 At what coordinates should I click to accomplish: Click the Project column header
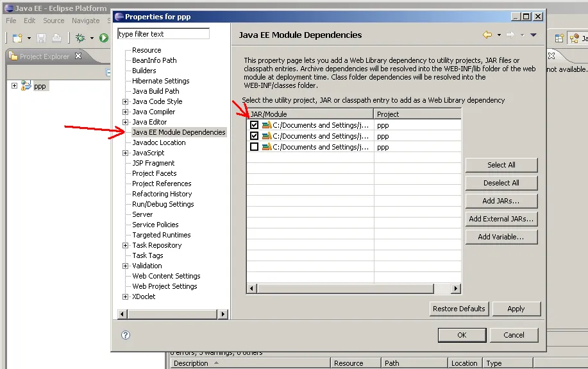pos(417,114)
